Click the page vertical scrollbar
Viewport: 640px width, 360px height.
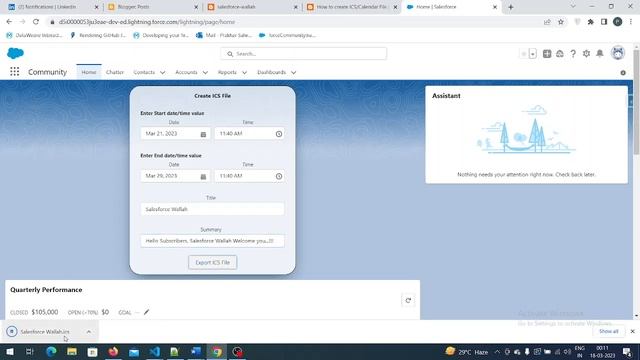click(x=636, y=102)
